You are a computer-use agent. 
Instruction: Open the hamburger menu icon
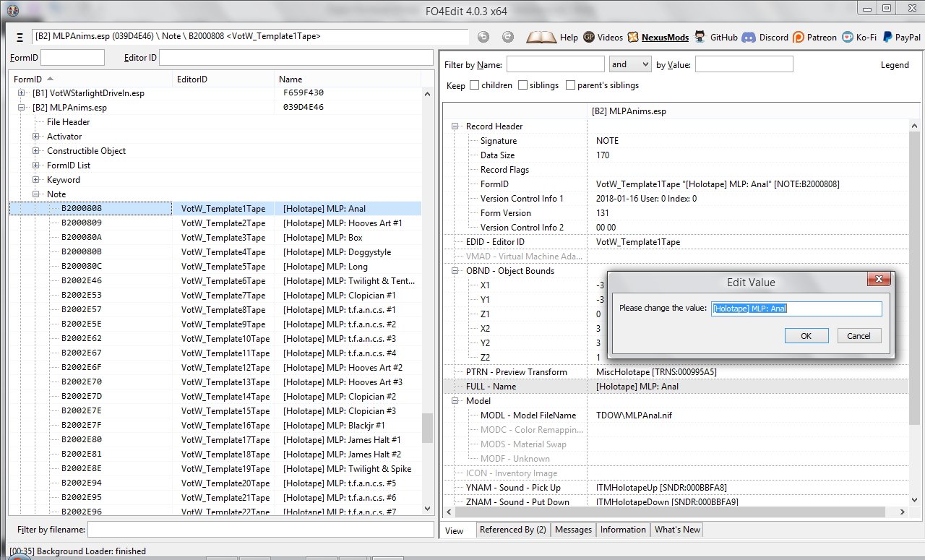point(20,37)
